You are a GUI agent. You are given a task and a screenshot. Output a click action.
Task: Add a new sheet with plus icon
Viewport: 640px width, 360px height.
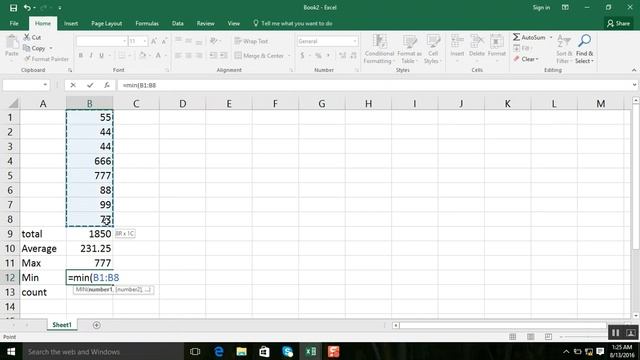96,325
